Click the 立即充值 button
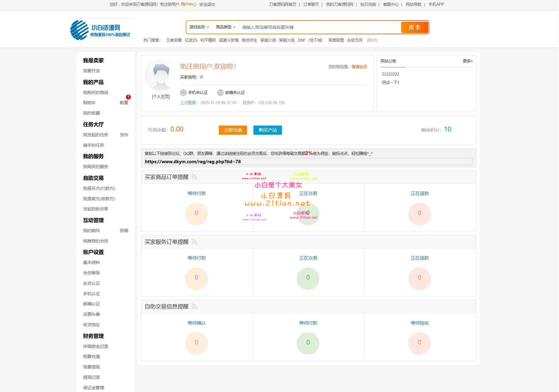559x392 pixels. (233, 130)
